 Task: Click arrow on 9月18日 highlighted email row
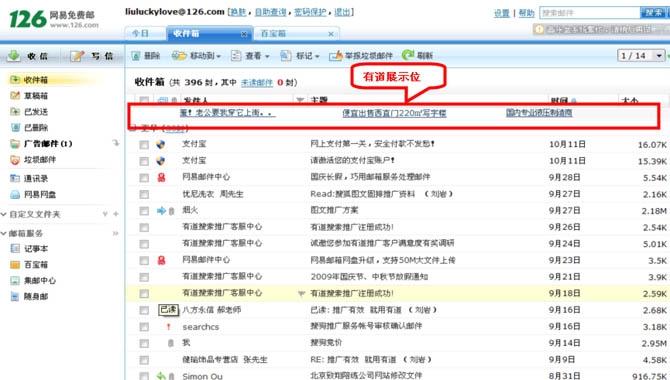(301, 293)
